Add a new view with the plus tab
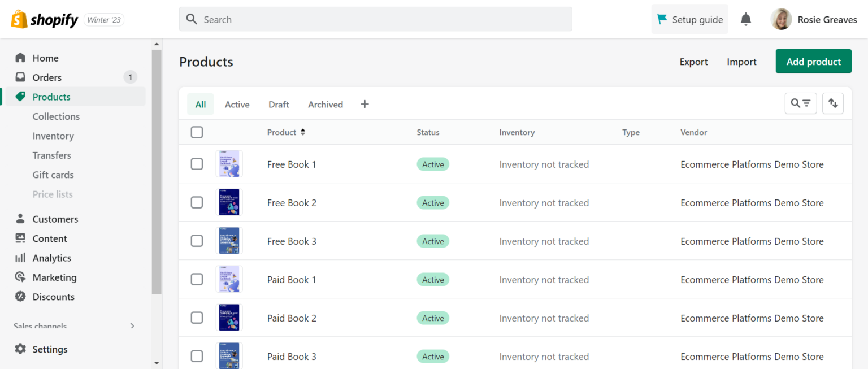 point(364,104)
